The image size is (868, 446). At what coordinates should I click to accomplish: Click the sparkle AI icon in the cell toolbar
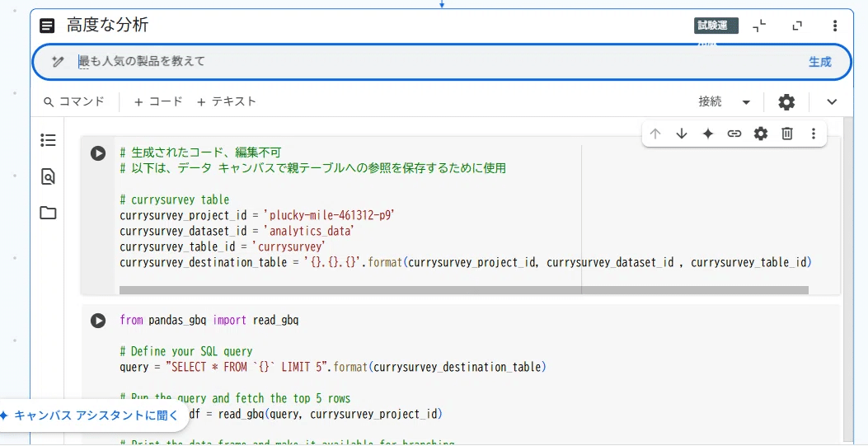click(707, 134)
